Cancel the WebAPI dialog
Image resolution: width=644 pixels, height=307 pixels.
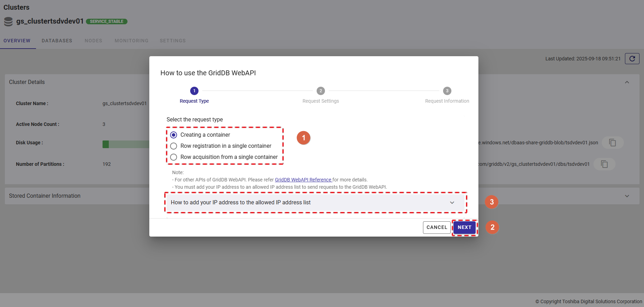pyautogui.click(x=436, y=228)
